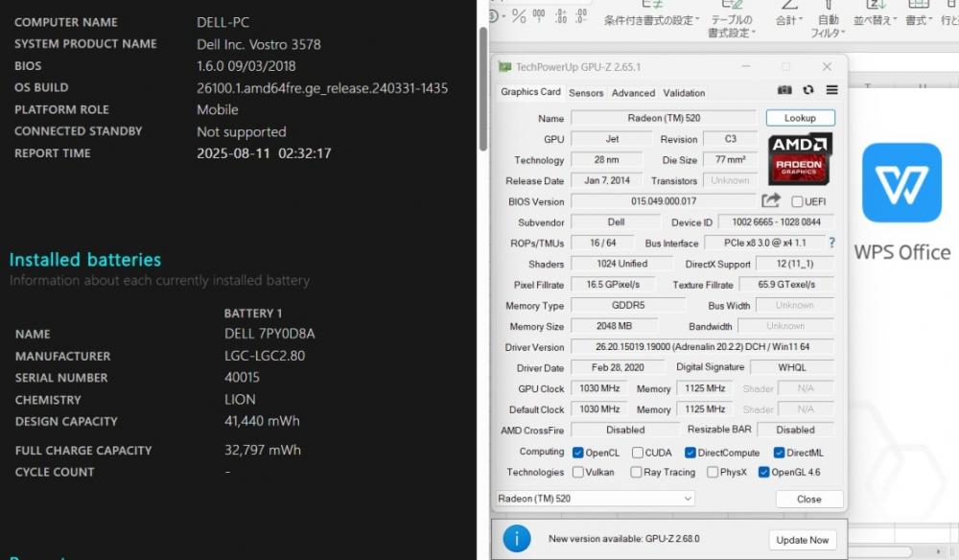Click the Lookup button
The height and width of the screenshot is (560, 959).
[800, 118]
